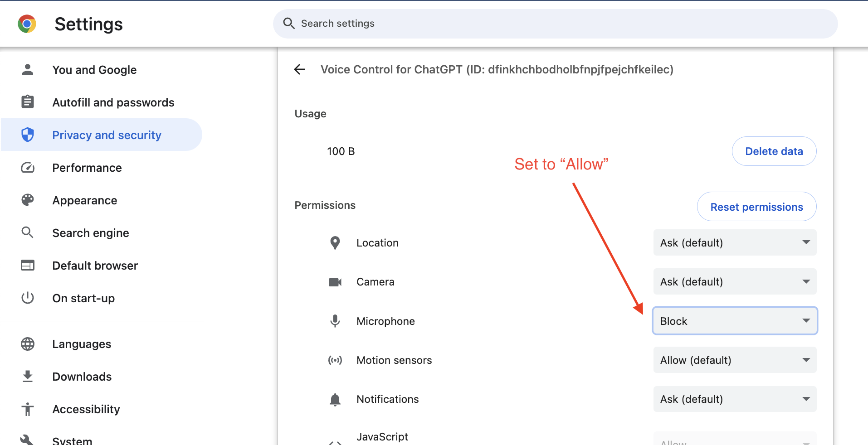Viewport: 868px width, 445px height.
Task: Click the back arrow beside Voice Control title
Action: [x=299, y=69]
